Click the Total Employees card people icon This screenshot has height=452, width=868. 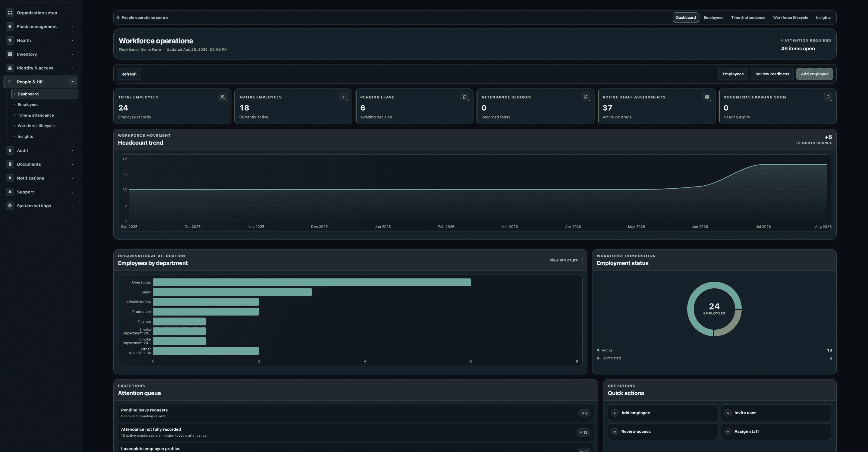point(222,97)
